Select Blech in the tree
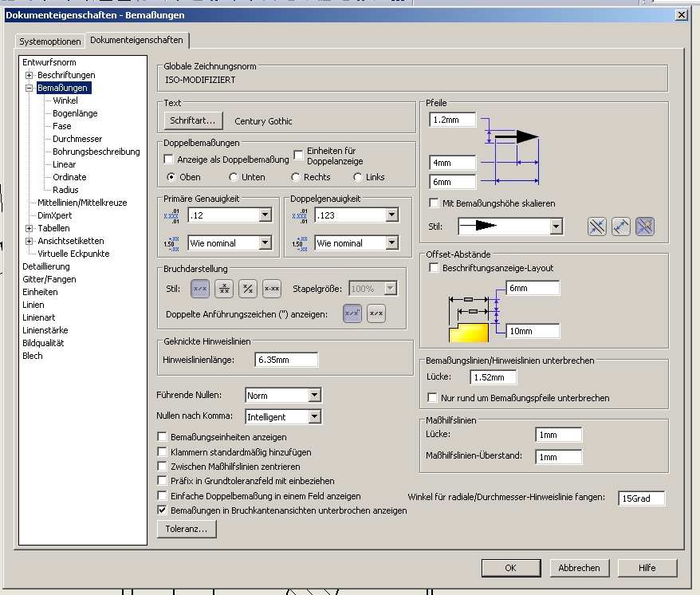 pyautogui.click(x=33, y=356)
